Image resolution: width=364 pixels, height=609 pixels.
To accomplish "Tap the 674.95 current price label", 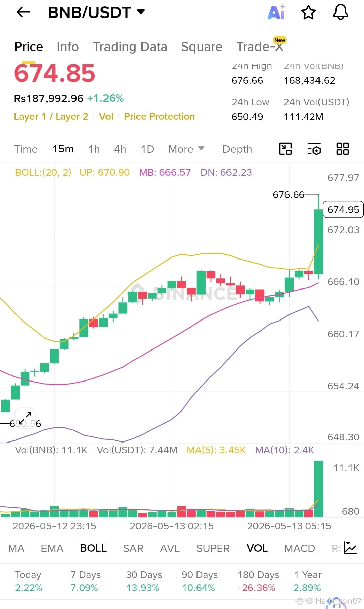I will (343, 210).
